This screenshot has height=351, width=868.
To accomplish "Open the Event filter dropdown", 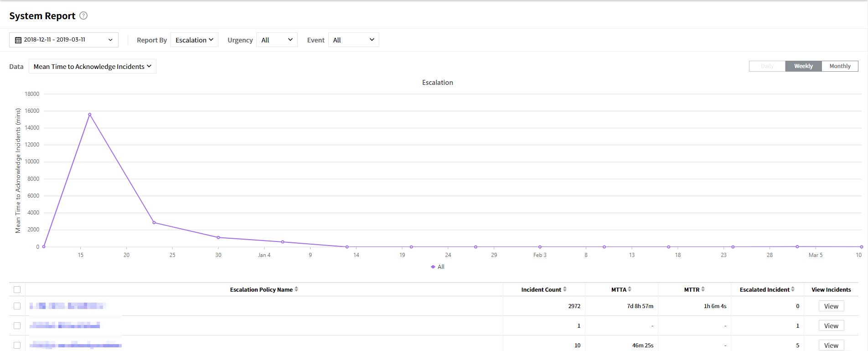I will (x=353, y=40).
